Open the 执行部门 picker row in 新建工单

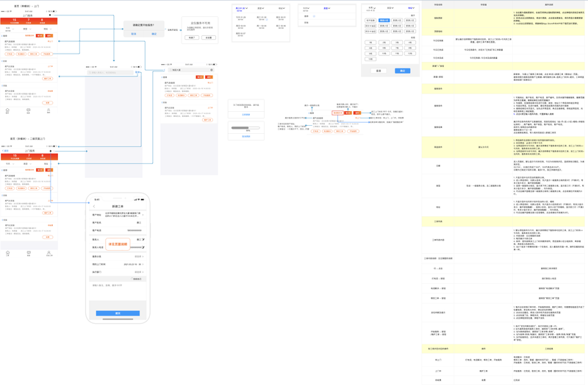coord(118,271)
